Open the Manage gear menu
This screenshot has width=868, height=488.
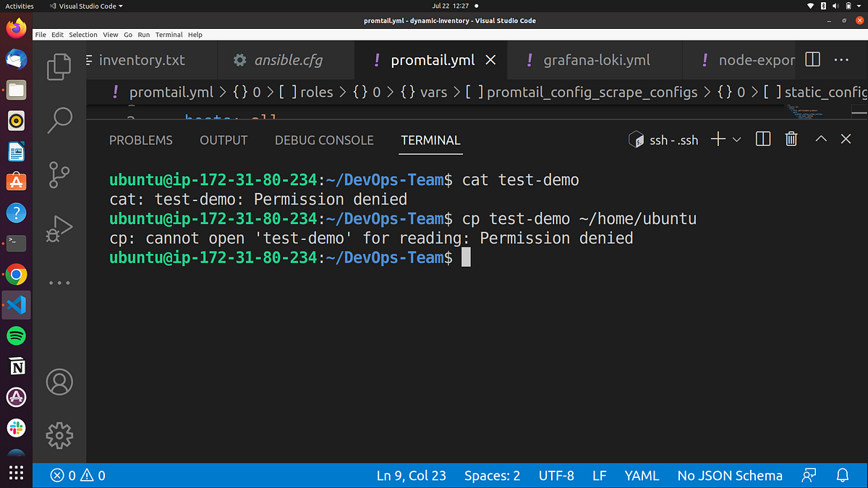click(59, 435)
